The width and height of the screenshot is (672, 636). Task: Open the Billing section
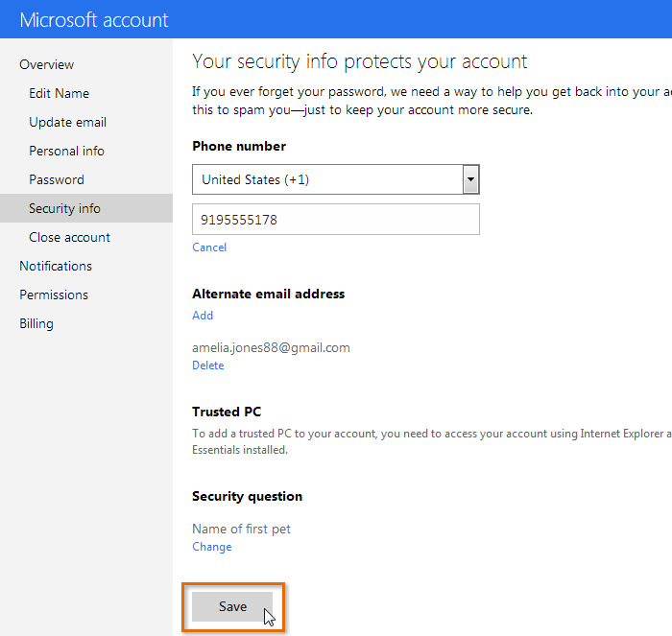[36, 324]
